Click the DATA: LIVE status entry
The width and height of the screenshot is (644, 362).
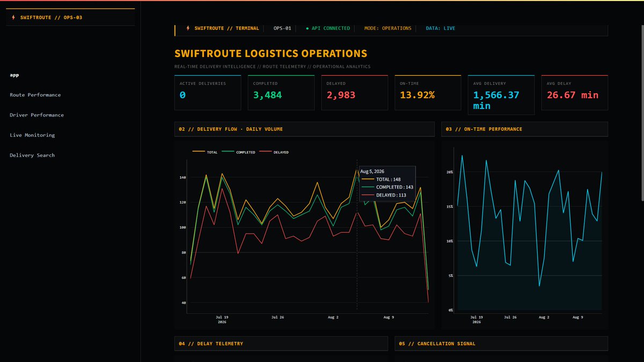441,28
